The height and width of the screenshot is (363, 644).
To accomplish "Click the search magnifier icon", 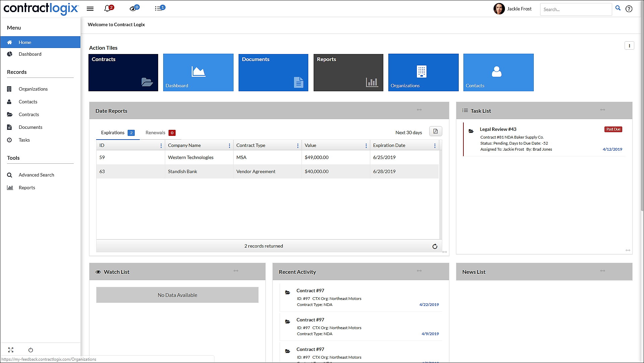I will pyautogui.click(x=618, y=8).
